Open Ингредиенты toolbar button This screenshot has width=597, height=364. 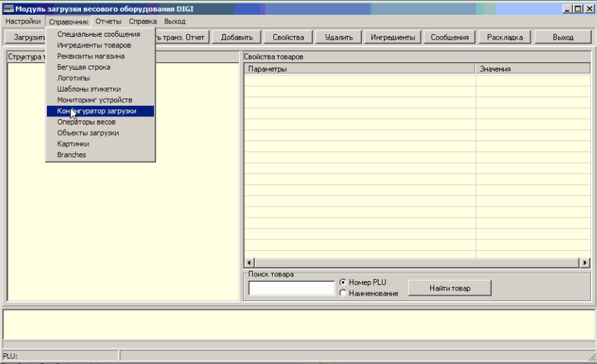[x=393, y=37]
